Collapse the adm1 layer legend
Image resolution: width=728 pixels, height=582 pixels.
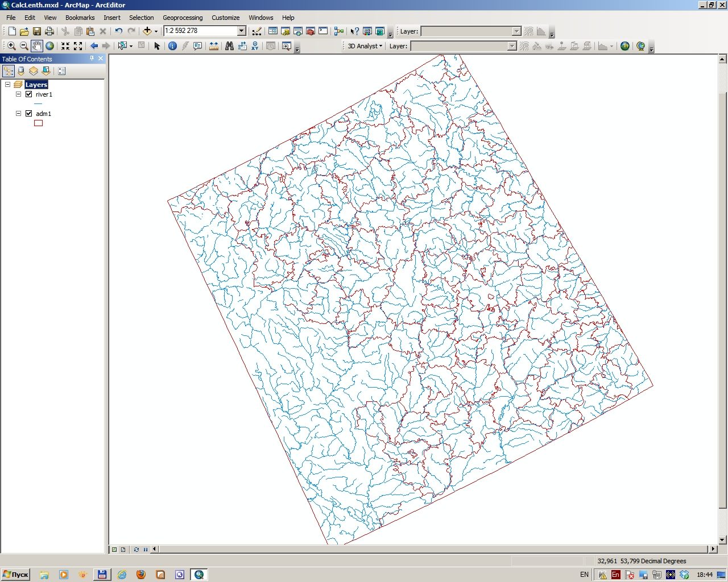tap(18, 114)
